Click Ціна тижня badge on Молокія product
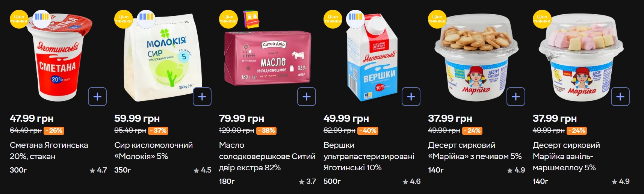Screen dimensions: 644x194 click(124, 19)
